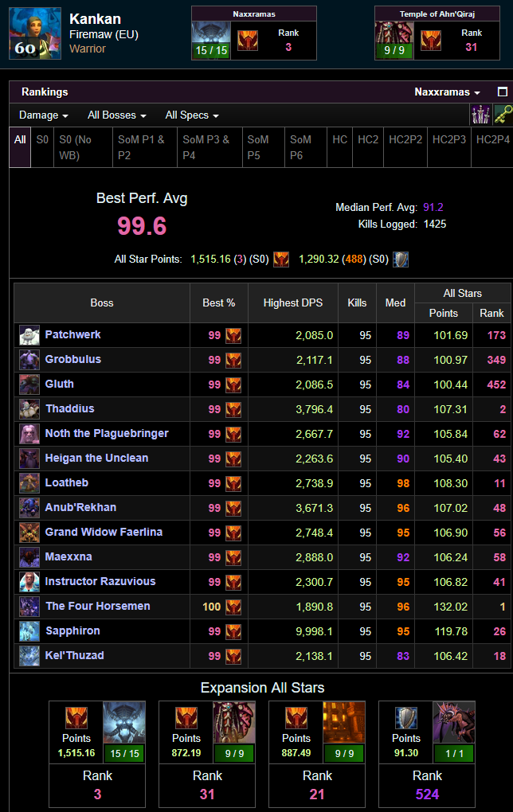The height and width of the screenshot is (812, 513).
Task: Click the Kills Logged 1425 value
Action: coord(435,224)
